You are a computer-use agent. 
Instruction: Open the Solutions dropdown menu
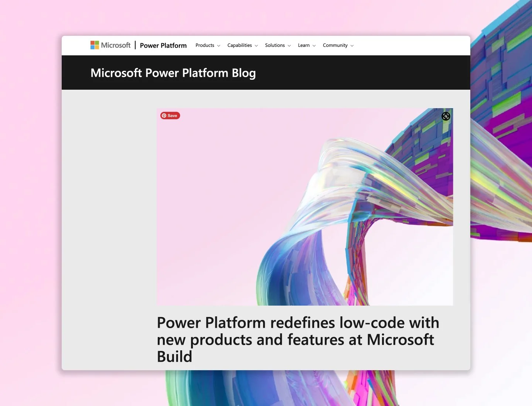point(278,45)
